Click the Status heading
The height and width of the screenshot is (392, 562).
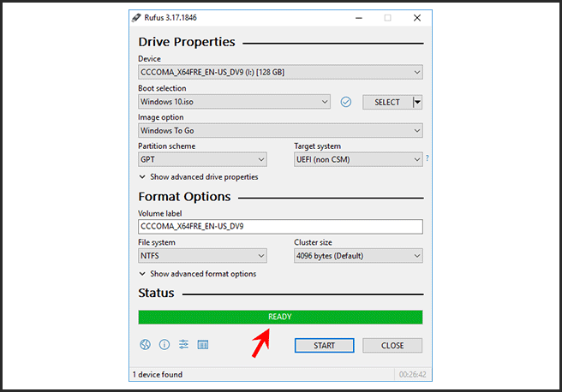click(x=156, y=294)
